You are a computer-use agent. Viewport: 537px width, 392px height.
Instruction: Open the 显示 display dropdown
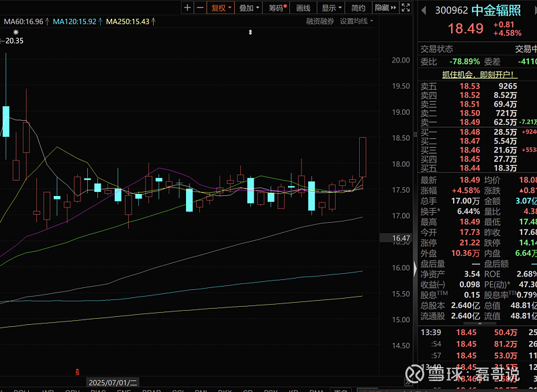coord(331,7)
